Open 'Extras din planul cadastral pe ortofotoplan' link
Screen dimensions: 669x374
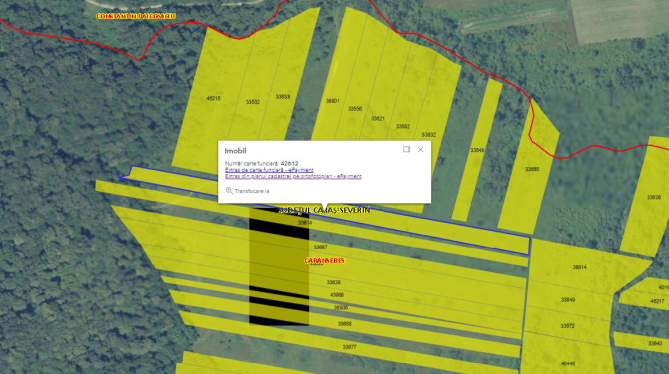click(293, 176)
